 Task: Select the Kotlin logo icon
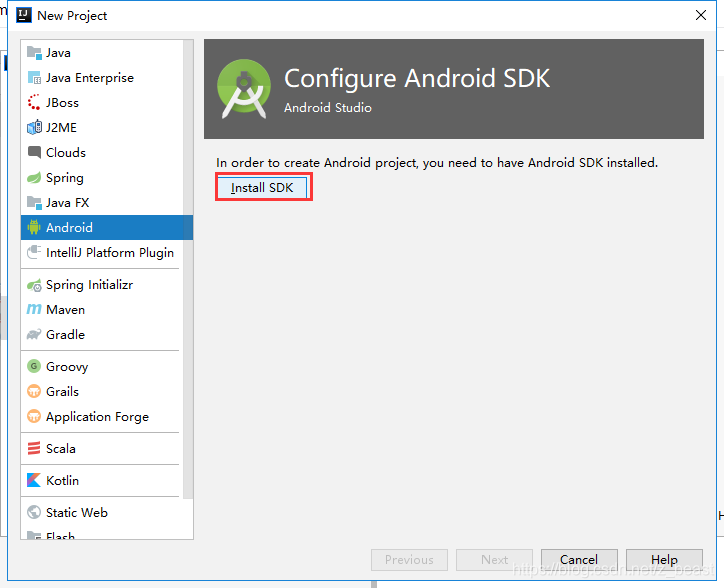[34, 480]
